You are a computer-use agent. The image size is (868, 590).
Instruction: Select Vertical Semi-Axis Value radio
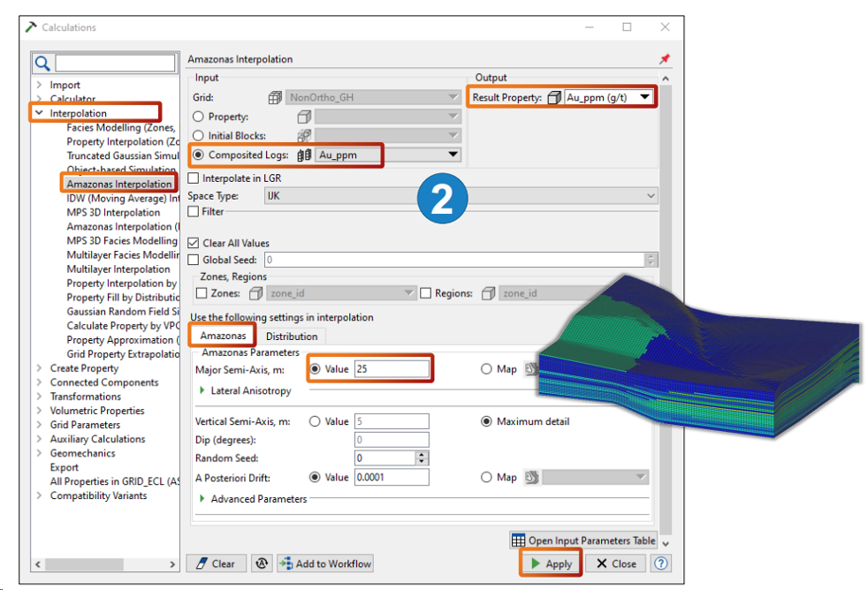[x=315, y=421]
